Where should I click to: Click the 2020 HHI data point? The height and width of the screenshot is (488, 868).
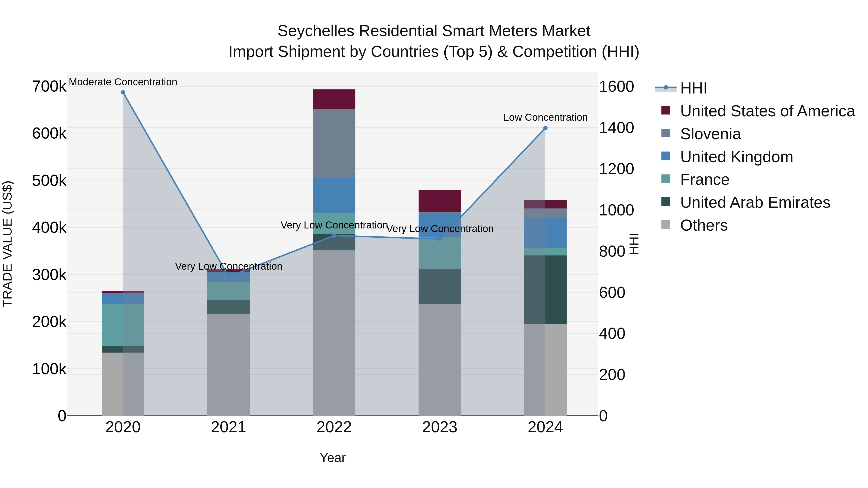point(123,92)
